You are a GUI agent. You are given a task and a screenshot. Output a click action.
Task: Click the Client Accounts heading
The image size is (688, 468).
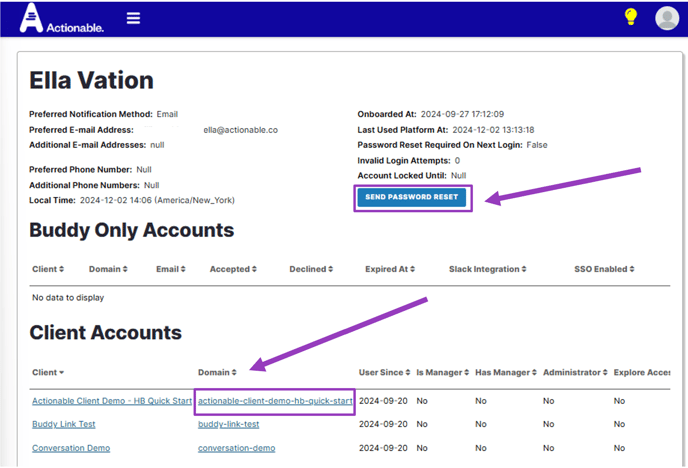point(105,332)
